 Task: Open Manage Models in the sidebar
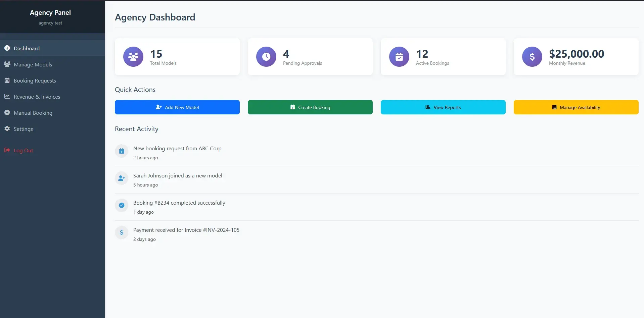tap(33, 64)
